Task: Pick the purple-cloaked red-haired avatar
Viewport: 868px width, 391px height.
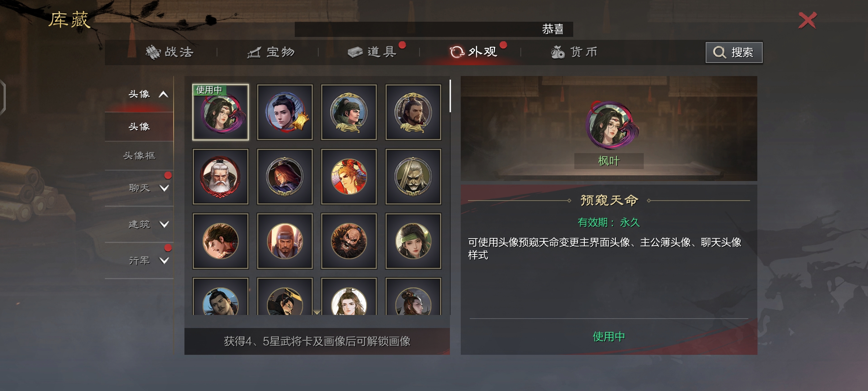Action: click(285, 177)
